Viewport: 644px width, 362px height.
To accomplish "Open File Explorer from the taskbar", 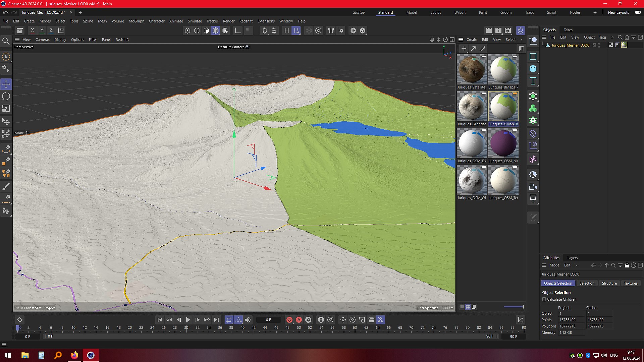I will click(25, 355).
